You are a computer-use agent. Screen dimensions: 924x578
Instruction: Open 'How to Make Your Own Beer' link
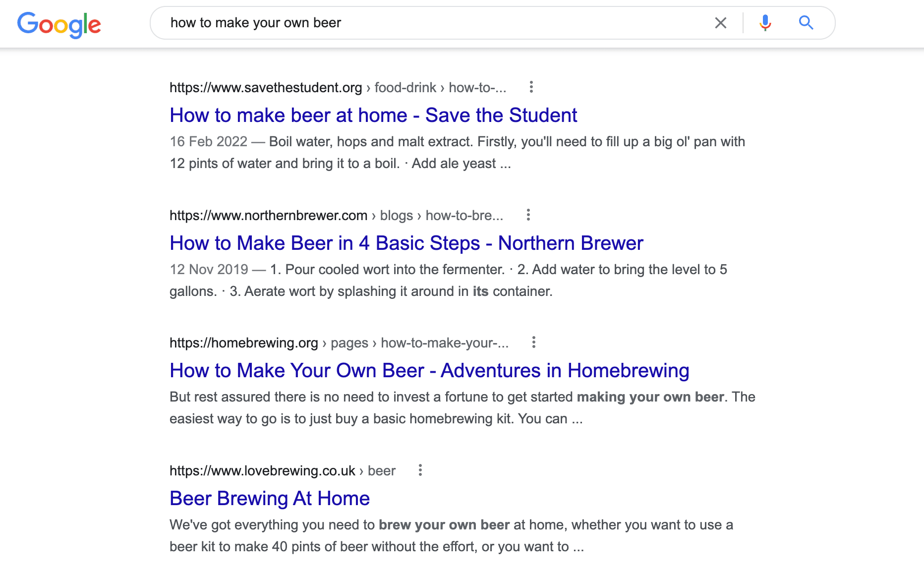tap(429, 370)
